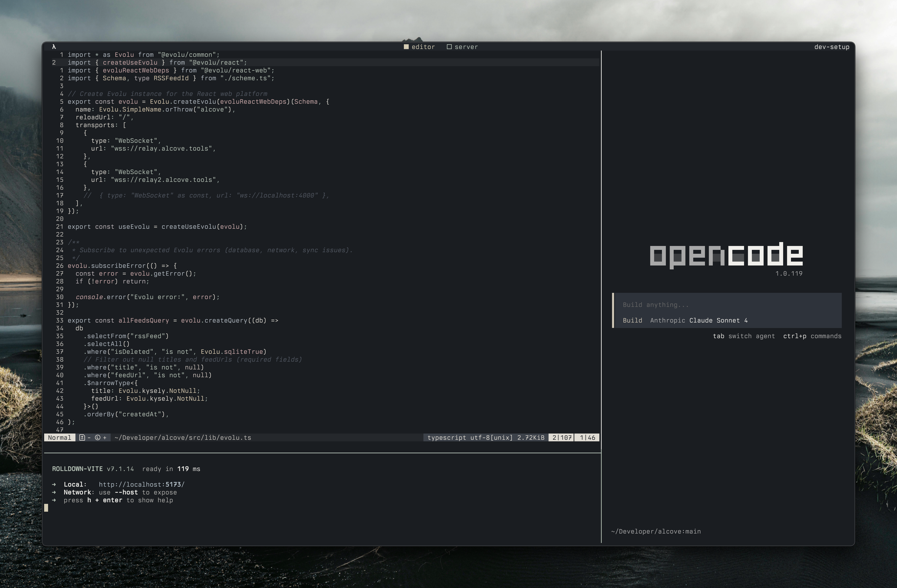Click the clock icon in statusline

click(98, 437)
